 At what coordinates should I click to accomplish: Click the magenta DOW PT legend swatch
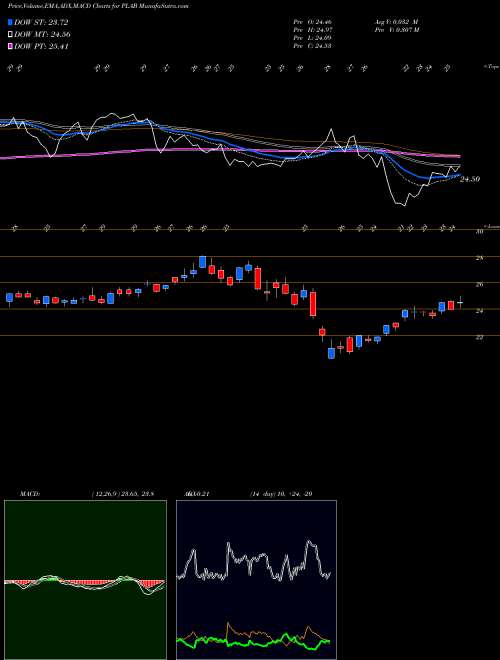(11, 46)
